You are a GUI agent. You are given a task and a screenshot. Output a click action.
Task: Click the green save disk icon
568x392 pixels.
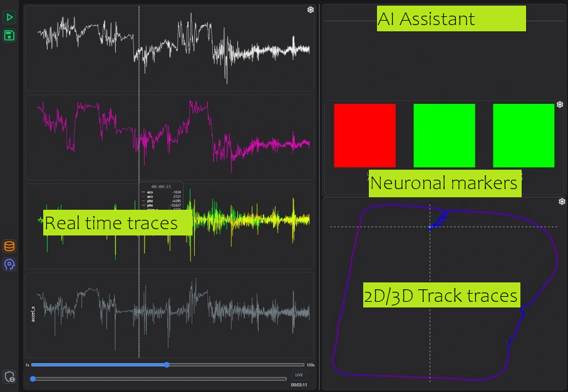coord(9,36)
